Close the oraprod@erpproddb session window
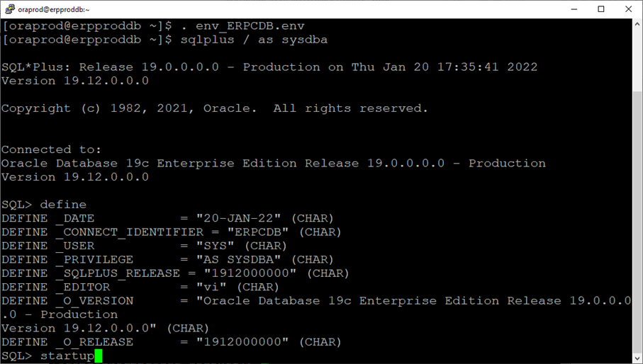Screen dimensions: 643x364 [x=629, y=9]
